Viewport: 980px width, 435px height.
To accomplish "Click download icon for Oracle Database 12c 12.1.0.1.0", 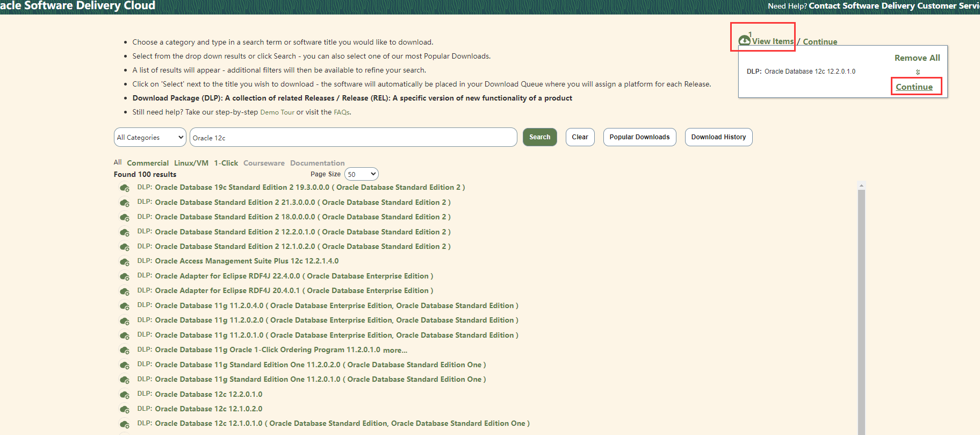I will coord(124,424).
